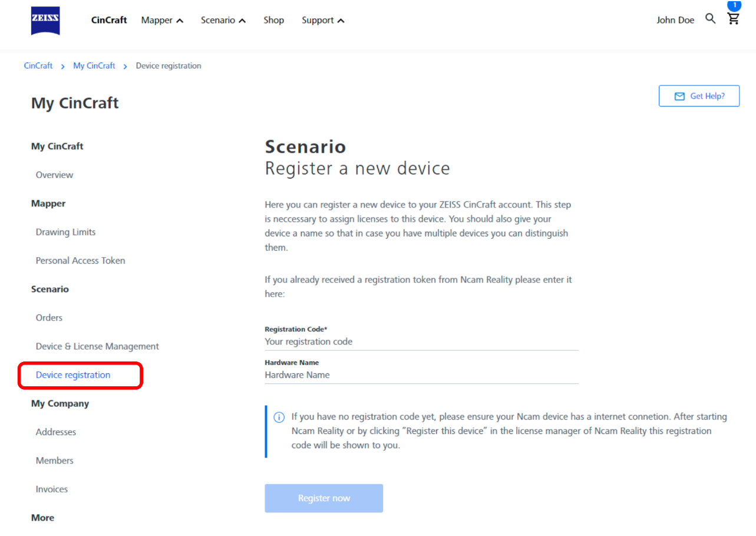Open the Support dropdown menu
Image resolution: width=756 pixels, height=536 pixels.
coord(323,20)
